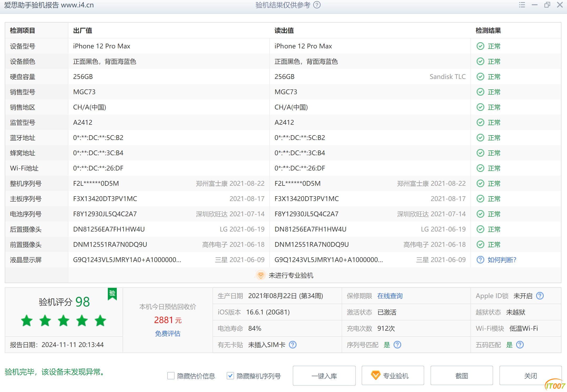Click the 出厂值 column header
The width and height of the screenshot is (567, 392).
pos(82,31)
